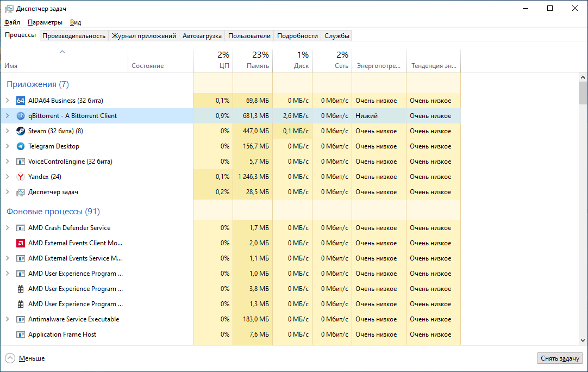Select the Application Frame Host name
Image resolution: width=588 pixels, height=372 pixels.
pyautogui.click(x=62, y=334)
